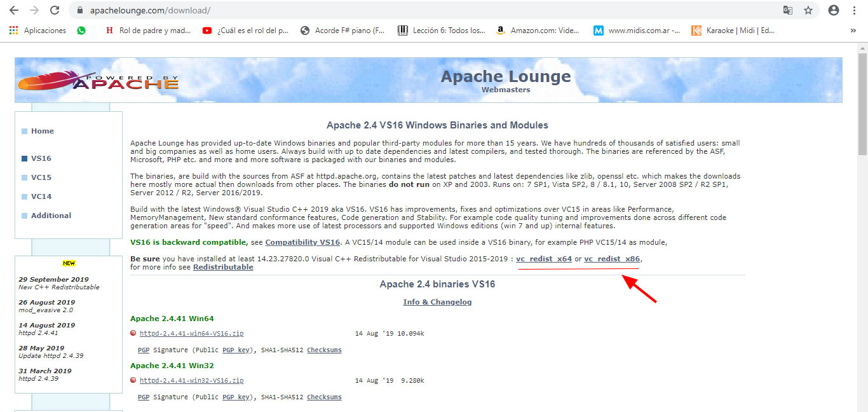The image size is (868, 412).
Task: Open Checksums link under Win32
Action: [x=324, y=397]
